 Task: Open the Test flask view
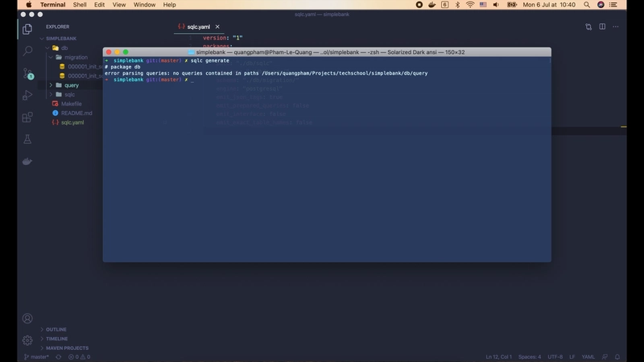pyautogui.click(x=27, y=139)
